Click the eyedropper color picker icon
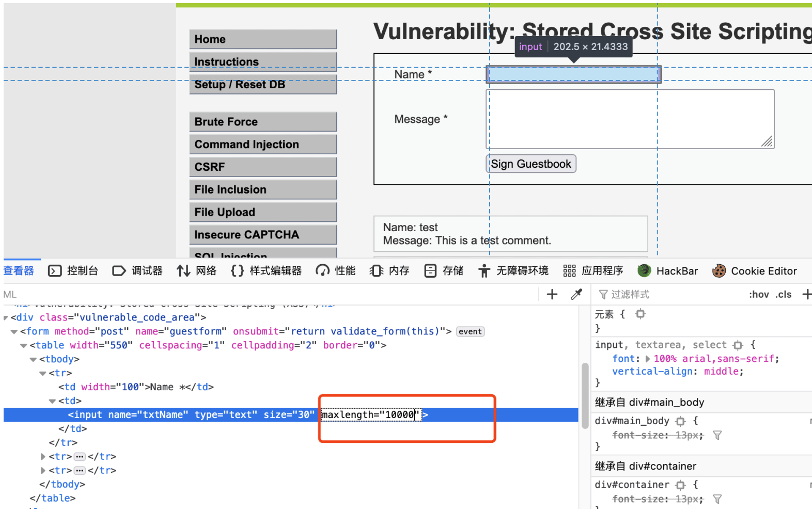 [576, 294]
